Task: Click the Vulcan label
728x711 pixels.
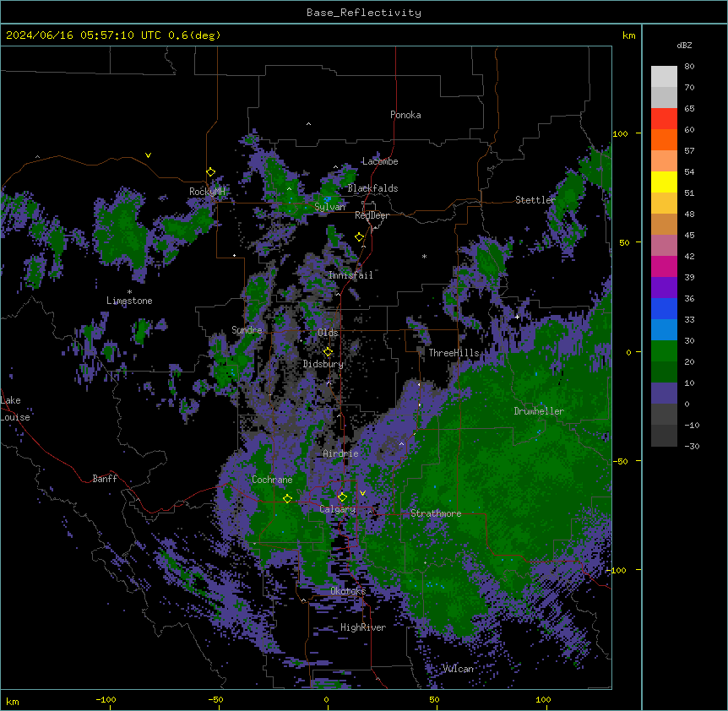Action: pyautogui.click(x=458, y=669)
